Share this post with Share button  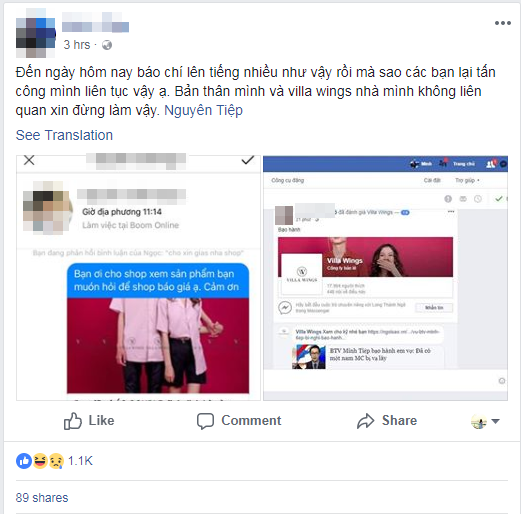(387, 421)
